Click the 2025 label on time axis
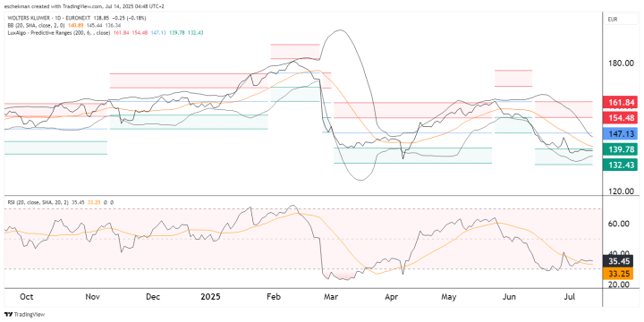This screenshot has width=644, height=322. (211, 297)
